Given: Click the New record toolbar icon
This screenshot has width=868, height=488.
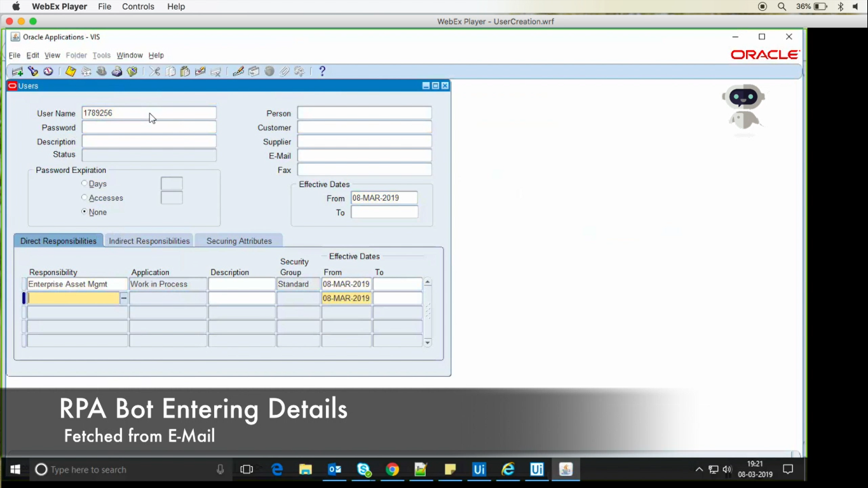Looking at the screenshot, I should click(x=17, y=72).
